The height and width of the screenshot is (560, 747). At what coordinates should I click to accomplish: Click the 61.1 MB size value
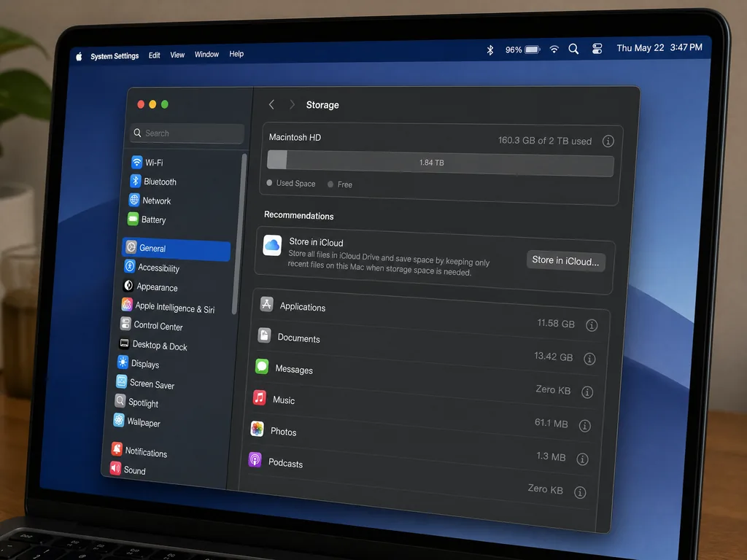click(551, 423)
